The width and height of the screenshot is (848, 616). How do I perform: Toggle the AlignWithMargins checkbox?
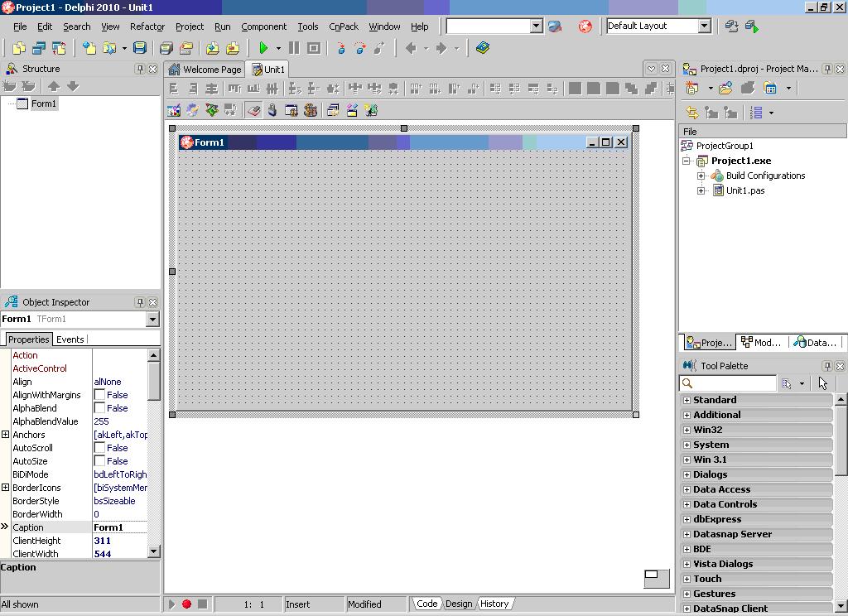pyautogui.click(x=99, y=395)
